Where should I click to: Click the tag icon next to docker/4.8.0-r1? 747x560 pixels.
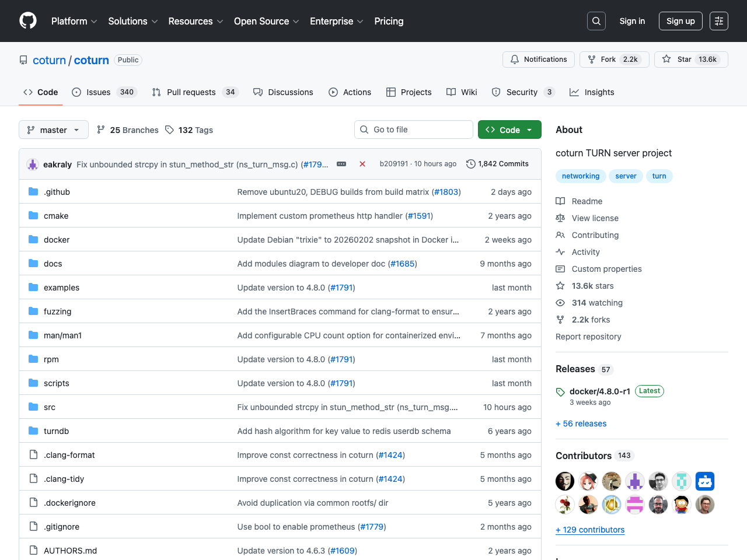(x=561, y=391)
